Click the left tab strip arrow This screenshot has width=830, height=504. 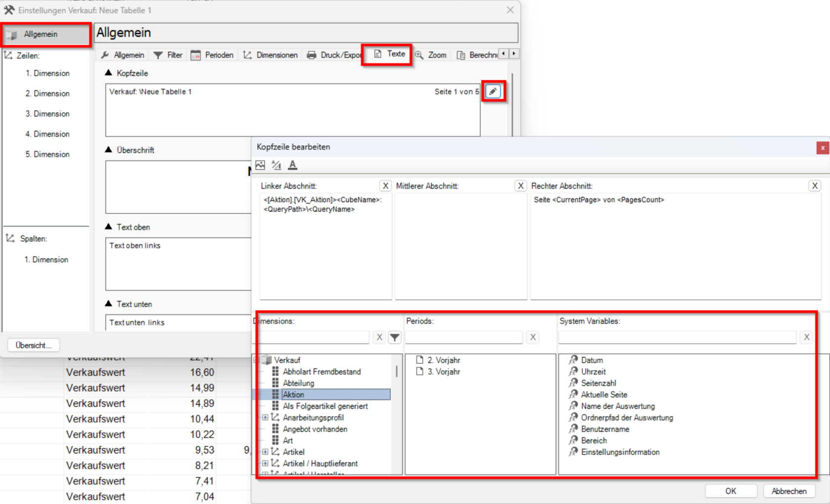503,53
